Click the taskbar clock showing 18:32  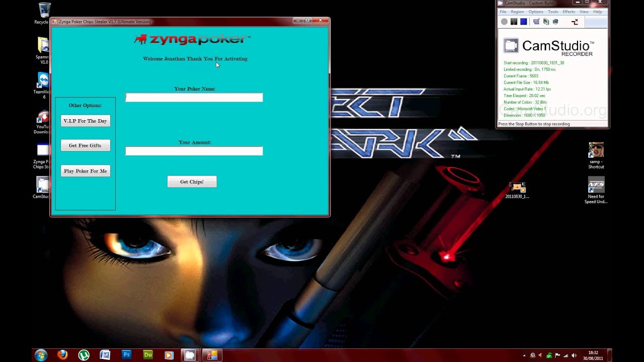pos(593,355)
